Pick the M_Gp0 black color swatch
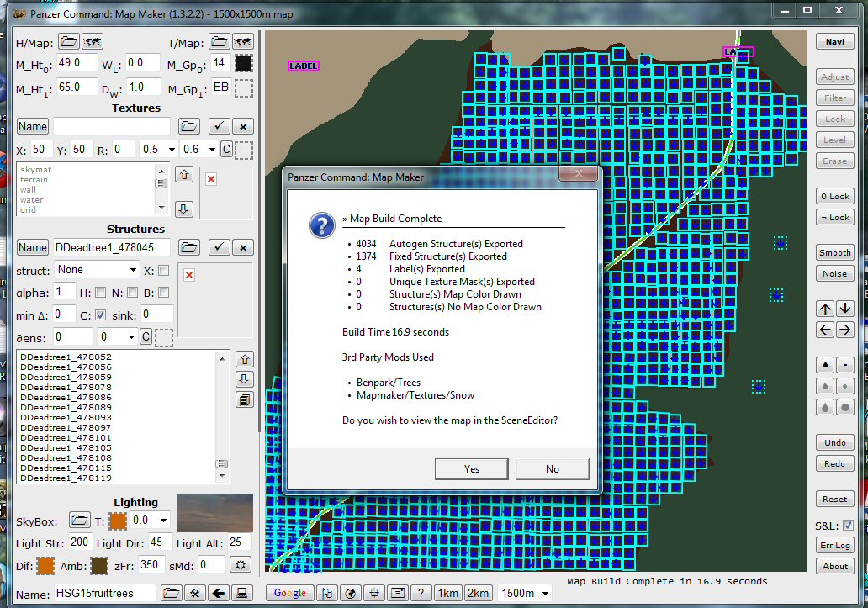This screenshot has width=868, height=608. coord(244,63)
